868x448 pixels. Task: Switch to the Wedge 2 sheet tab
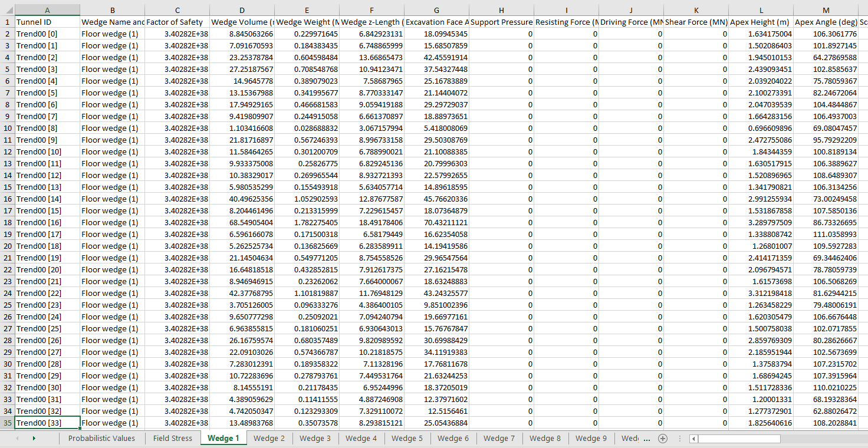point(269,438)
